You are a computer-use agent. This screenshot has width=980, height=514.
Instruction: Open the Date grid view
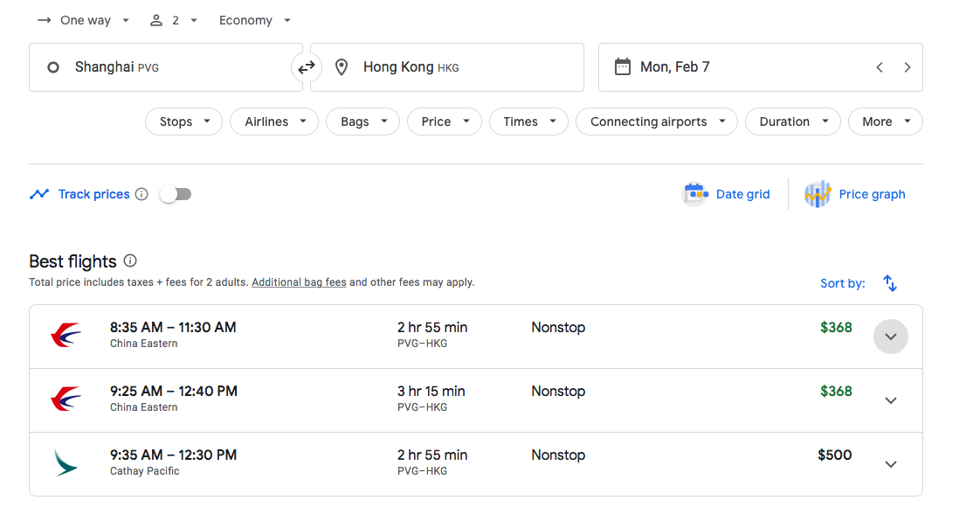tap(727, 194)
